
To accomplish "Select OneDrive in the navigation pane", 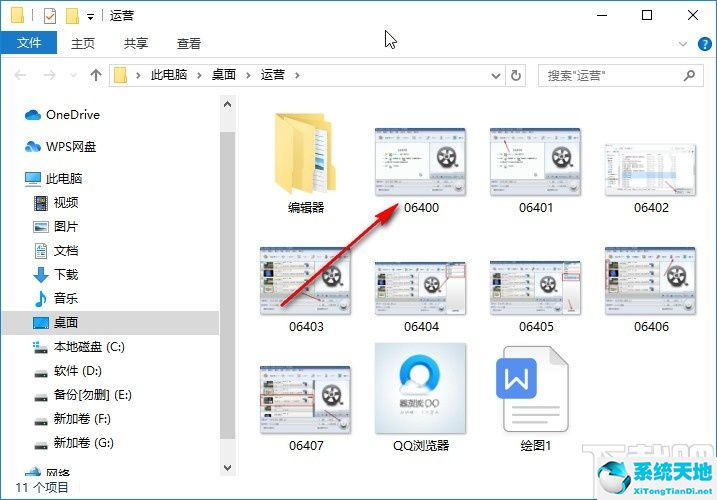I will 62,115.
